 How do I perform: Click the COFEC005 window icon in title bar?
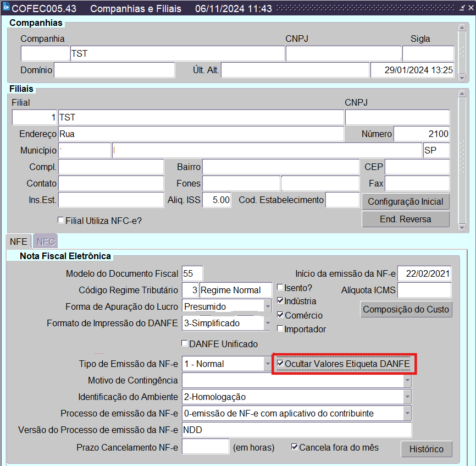(x=6, y=8)
